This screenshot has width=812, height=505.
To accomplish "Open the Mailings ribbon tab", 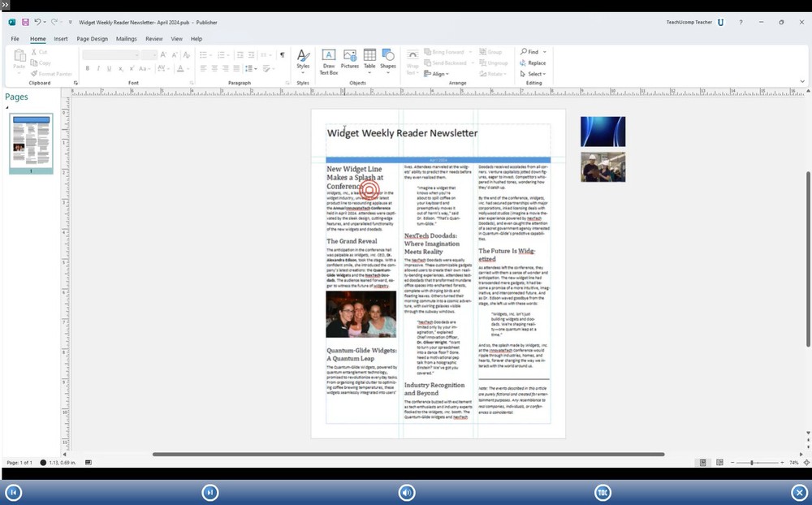I will pyautogui.click(x=126, y=38).
